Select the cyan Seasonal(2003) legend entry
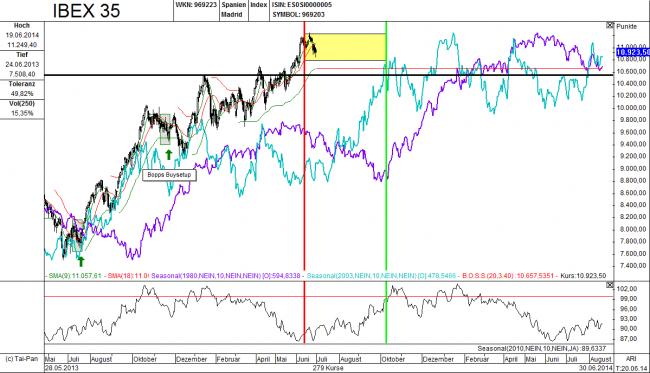Image resolution: width=650 pixels, height=373 pixels. [x=381, y=276]
